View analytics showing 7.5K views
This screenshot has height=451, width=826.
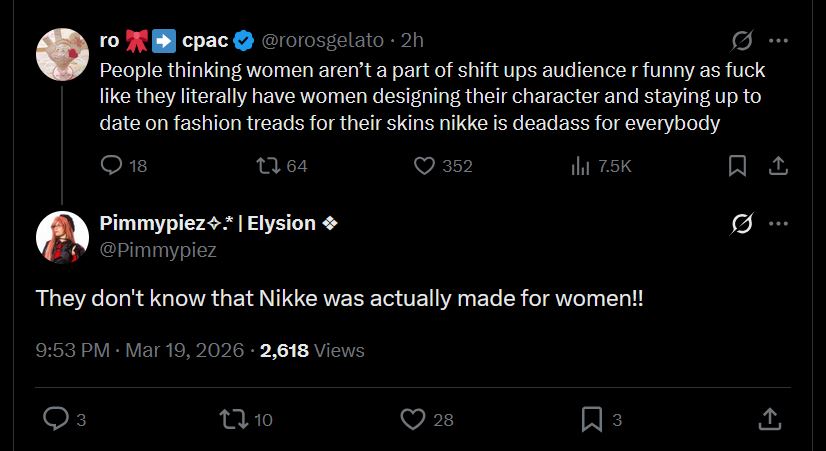coord(581,166)
